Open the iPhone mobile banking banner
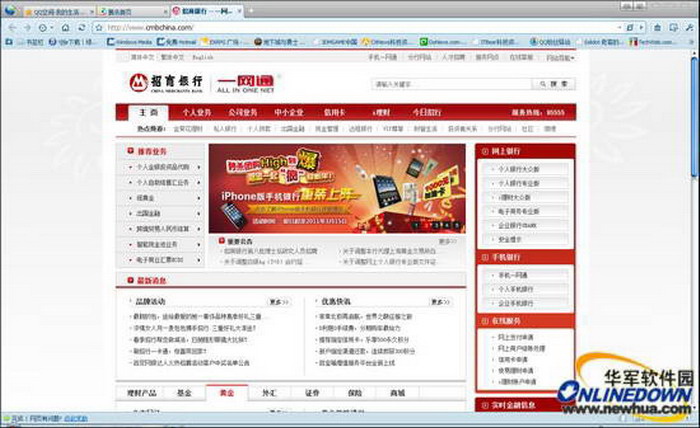The width and height of the screenshot is (700, 428). [x=337, y=188]
